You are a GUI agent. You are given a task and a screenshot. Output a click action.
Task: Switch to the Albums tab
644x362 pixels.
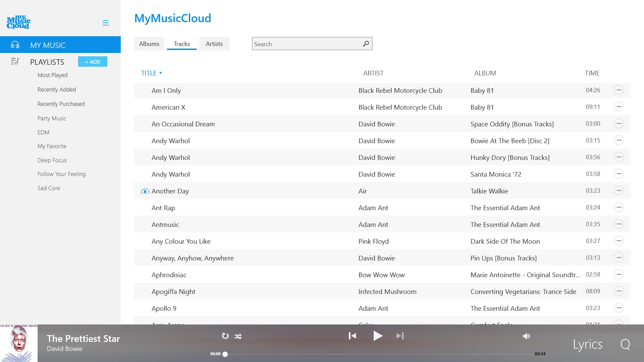point(149,44)
